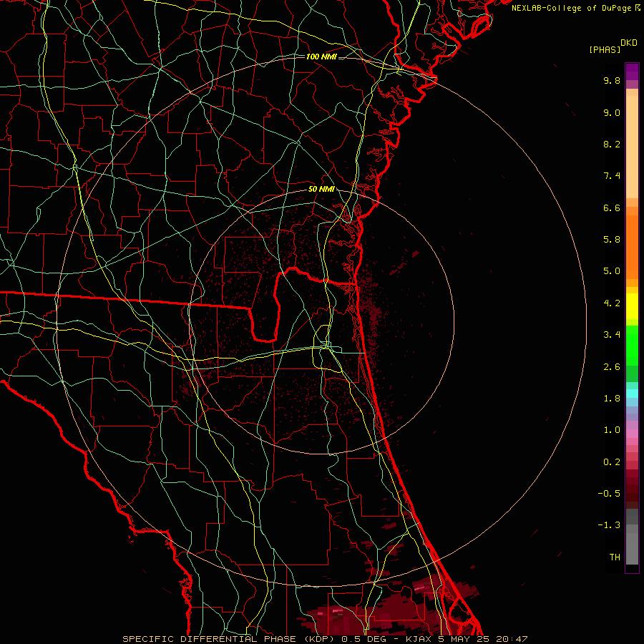Click the 8.2 scale value
The image size is (644, 644).
(612, 144)
